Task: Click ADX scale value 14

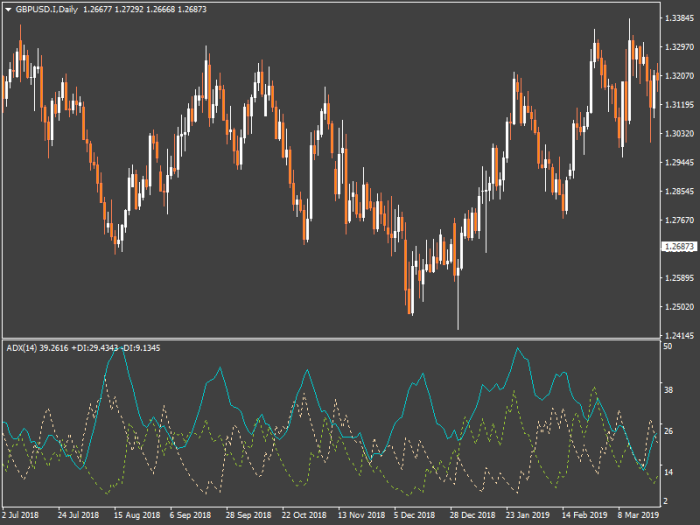Action: point(668,472)
